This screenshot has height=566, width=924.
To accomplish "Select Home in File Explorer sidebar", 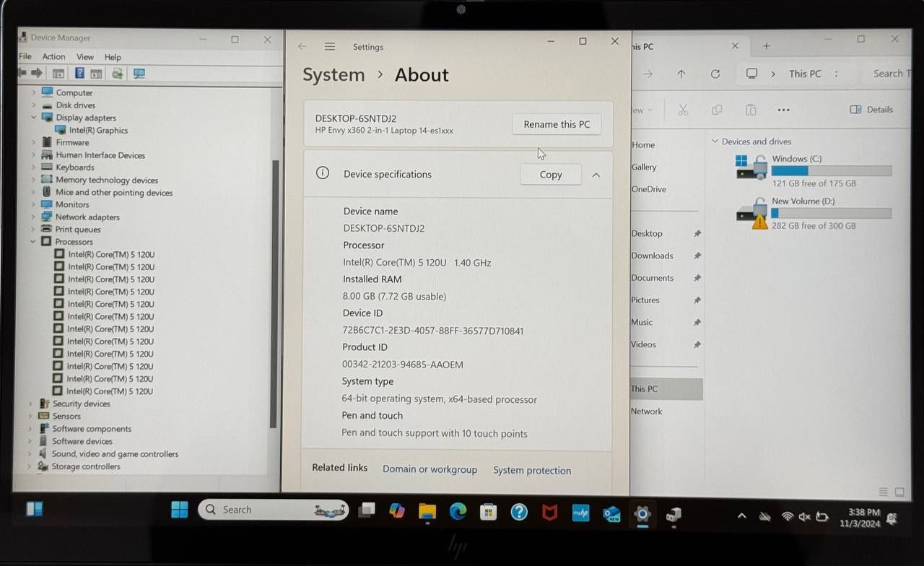I will tap(643, 145).
